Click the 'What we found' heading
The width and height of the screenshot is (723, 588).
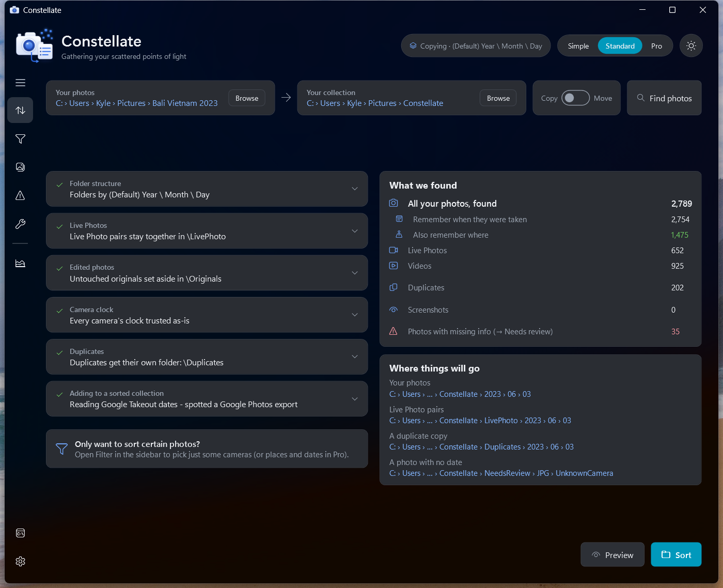point(423,185)
